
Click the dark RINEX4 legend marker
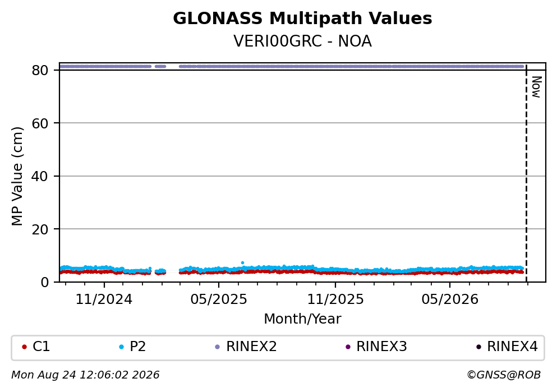pyautogui.click(x=478, y=347)
